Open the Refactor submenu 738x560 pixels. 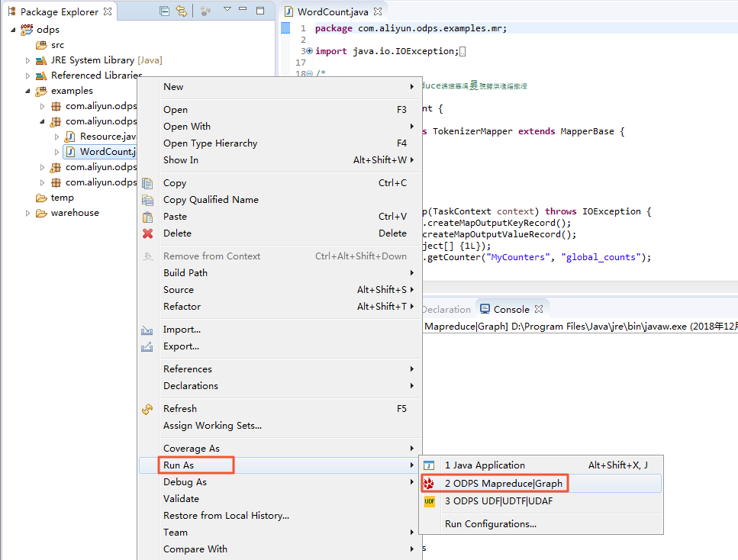(x=279, y=307)
